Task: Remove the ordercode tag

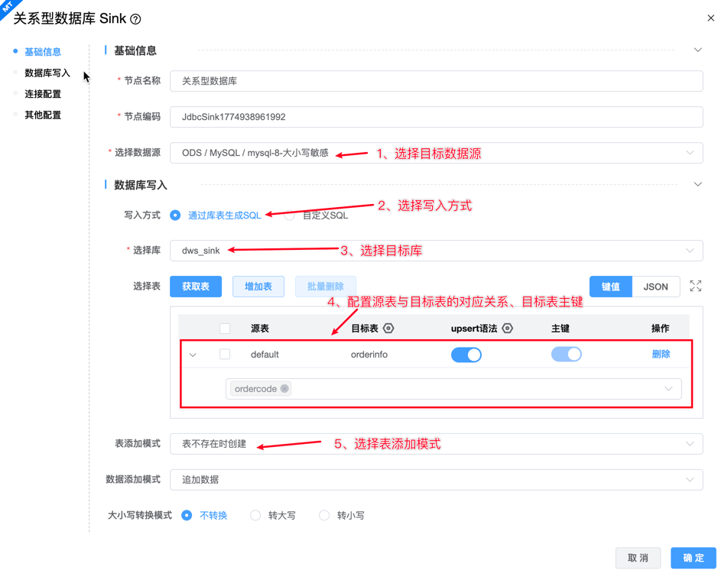Action: point(284,389)
